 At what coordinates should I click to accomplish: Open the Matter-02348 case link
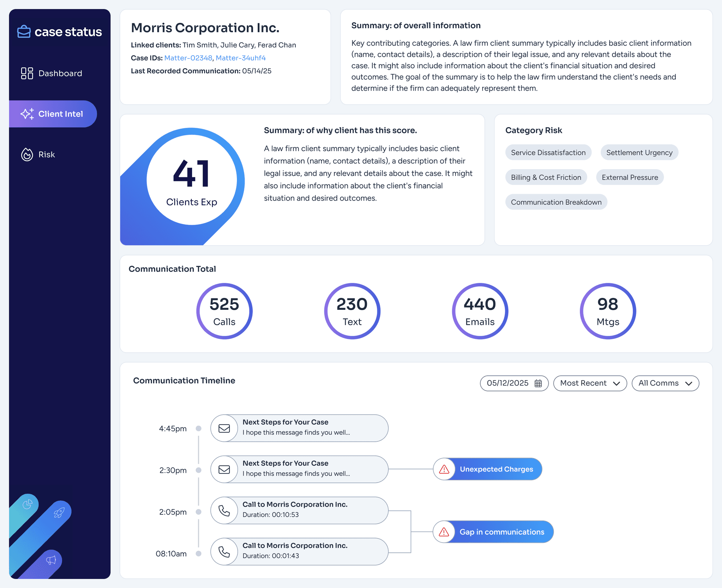pos(188,58)
